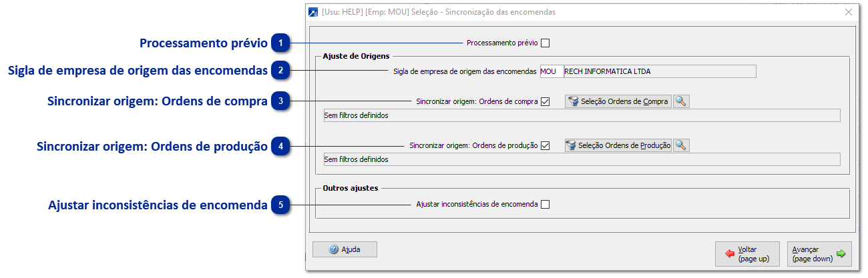Click the numbered callout badge 2
This screenshot has width=868, height=278.
tap(281, 70)
